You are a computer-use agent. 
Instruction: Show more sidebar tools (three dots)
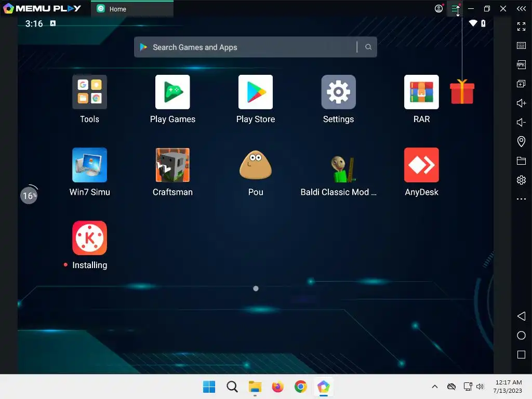pos(521,199)
